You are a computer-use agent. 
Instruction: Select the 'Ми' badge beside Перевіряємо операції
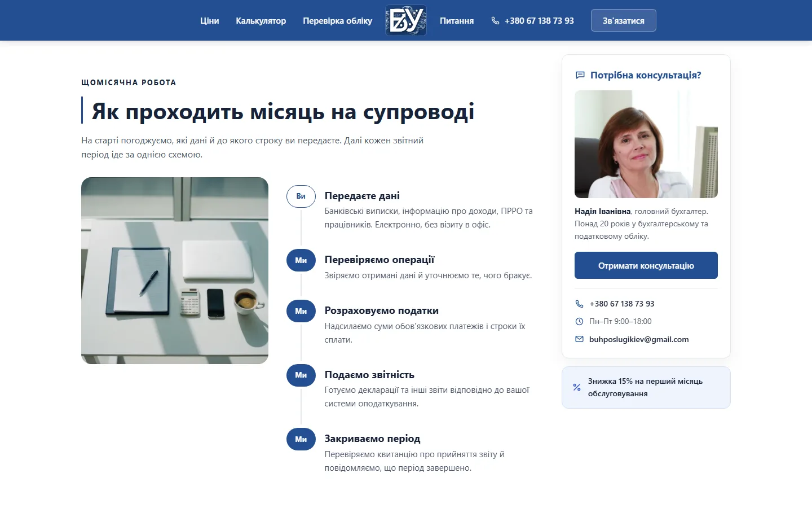301,260
